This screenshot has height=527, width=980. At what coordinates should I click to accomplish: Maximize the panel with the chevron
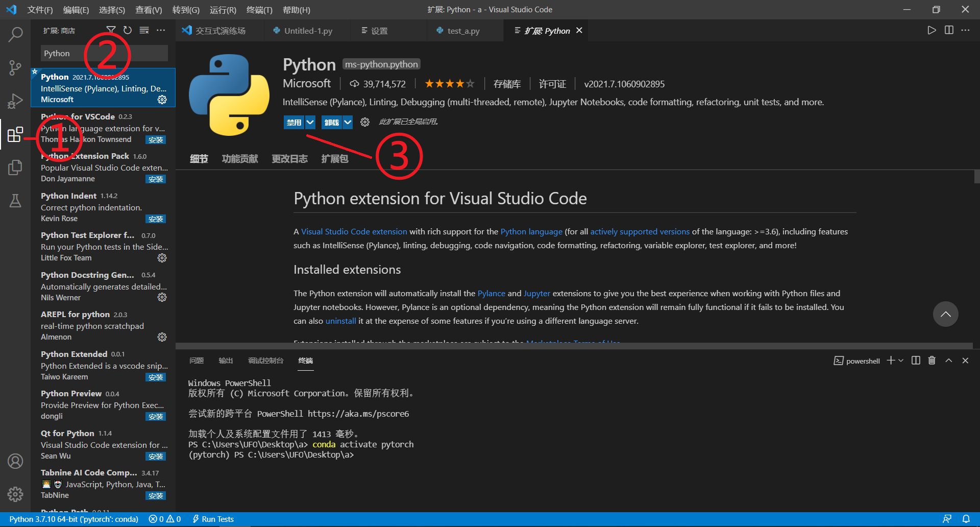pyautogui.click(x=948, y=360)
